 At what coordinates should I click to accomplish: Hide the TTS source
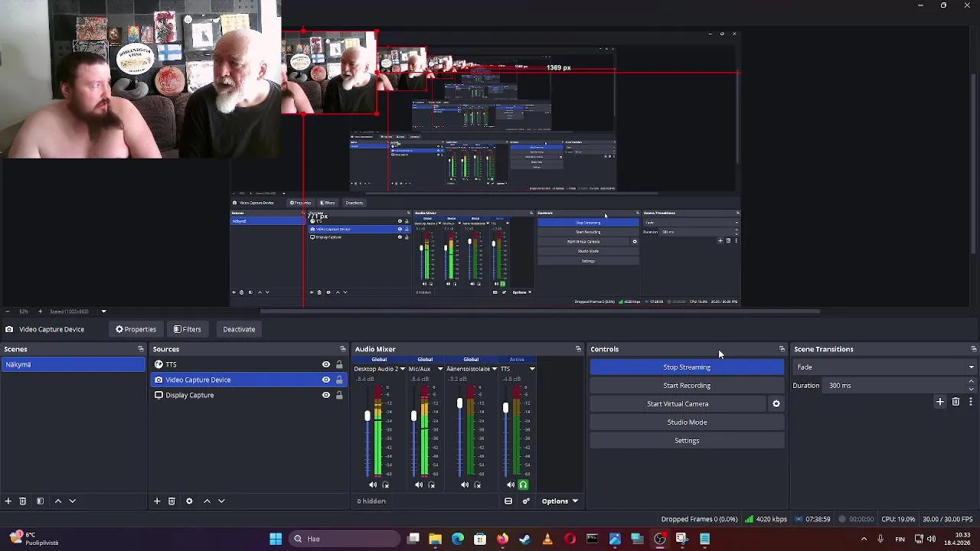(x=326, y=364)
